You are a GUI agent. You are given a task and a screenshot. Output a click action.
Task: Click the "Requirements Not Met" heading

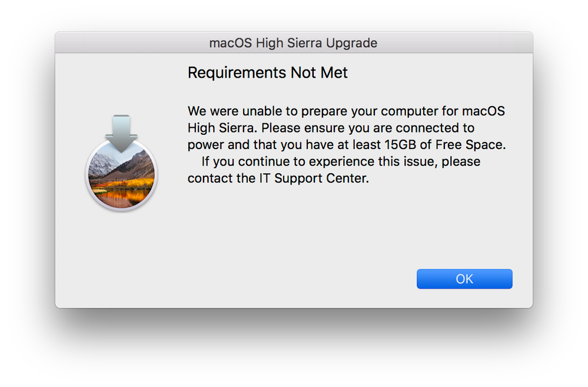coord(268,72)
